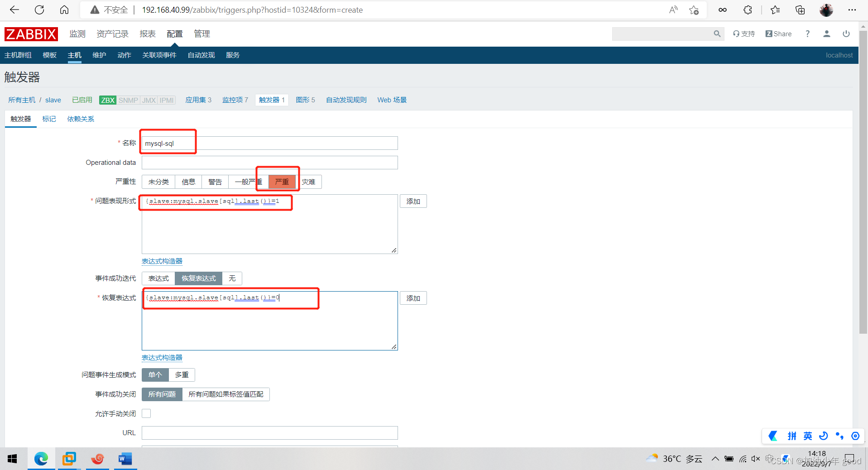Switch to the 依赖关系 tab
The width and height of the screenshot is (868, 470).
[x=81, y=119]
